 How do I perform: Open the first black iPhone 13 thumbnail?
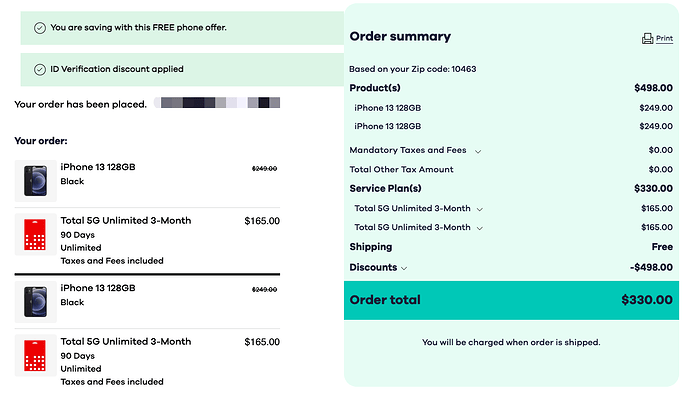click(35, 181)
